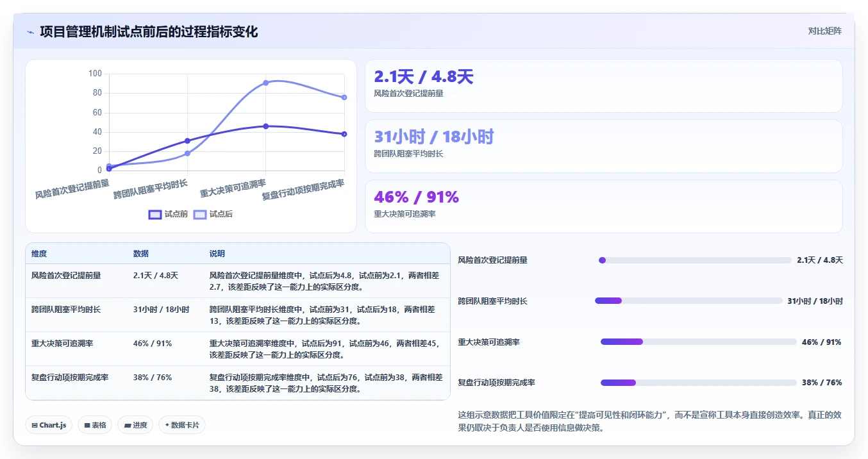Click the 对比矩阵 label in header
868x459 pixels.
click(x=824, y=31)
